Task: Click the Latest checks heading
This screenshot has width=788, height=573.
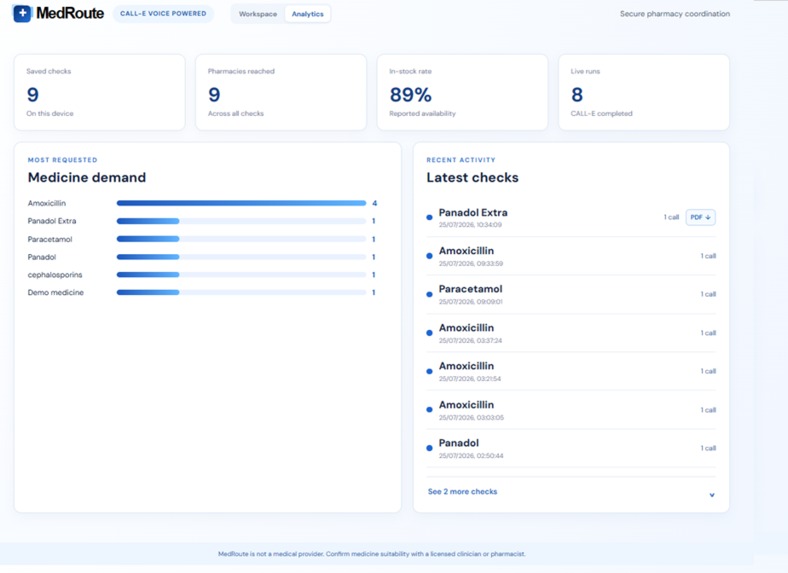Action: click(x=472, y=177)
